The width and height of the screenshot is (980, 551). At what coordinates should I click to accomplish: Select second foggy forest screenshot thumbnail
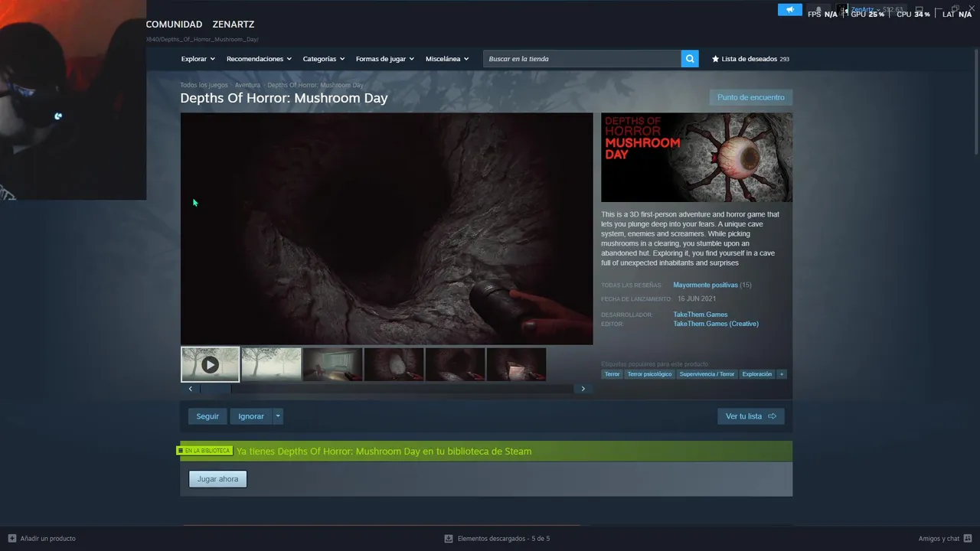tap(271, 364)
